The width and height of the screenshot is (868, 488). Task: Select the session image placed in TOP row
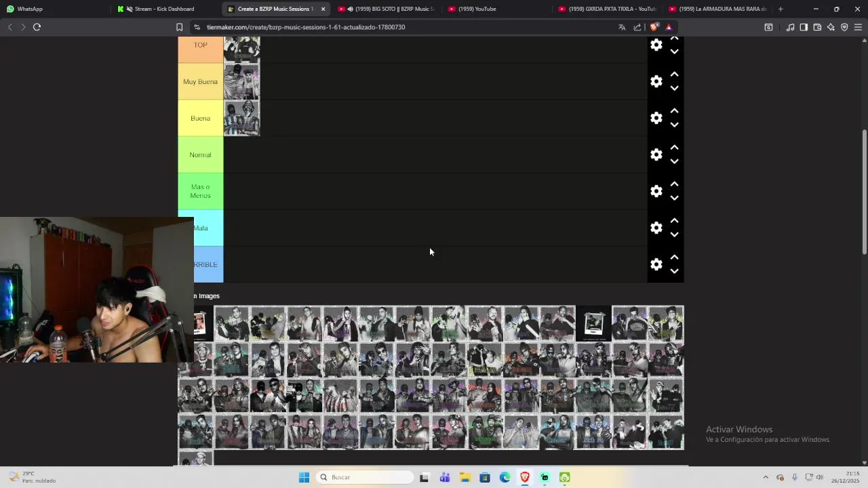click(x=241, y=49)
